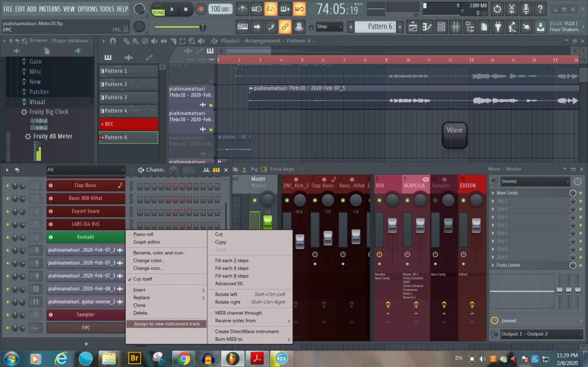Open the PATTERNS menu
This screenshot has width=588, height=367.
(x=50, y=9)
